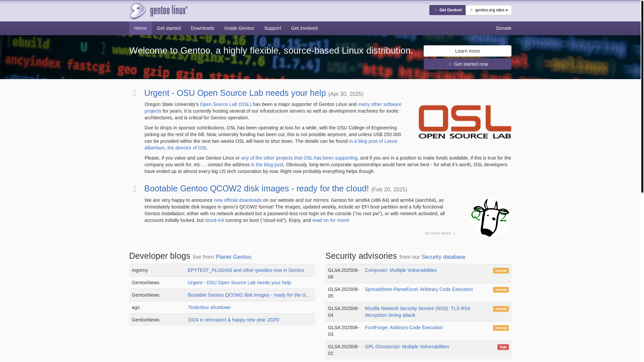Click the GLSA 202508-02 cell
The image size is (644, 362).
[x=344, y=350]
